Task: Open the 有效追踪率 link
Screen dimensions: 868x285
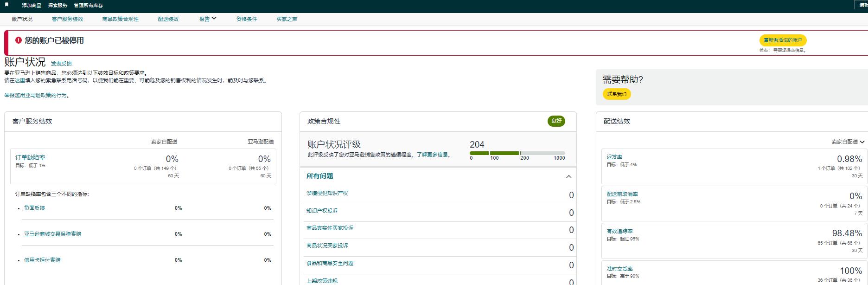Action: pyautogui.click(x=619, y=231)
